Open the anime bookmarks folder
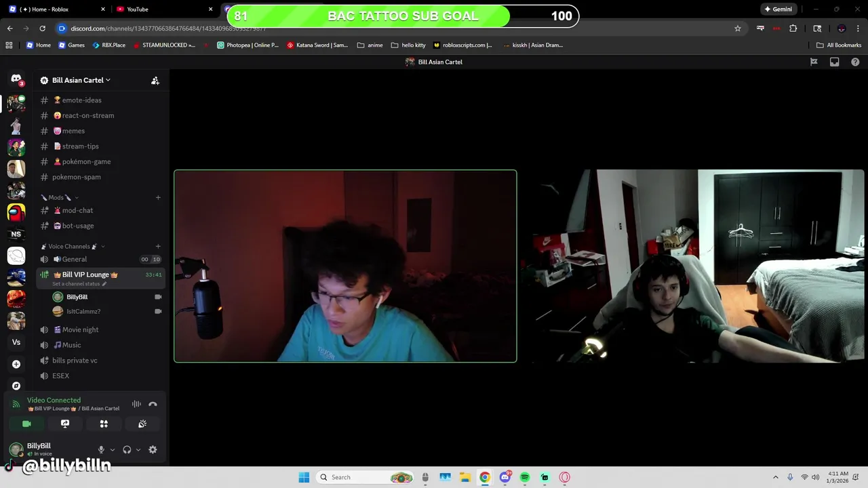The image size is (868, 488). tap(370, 45)
